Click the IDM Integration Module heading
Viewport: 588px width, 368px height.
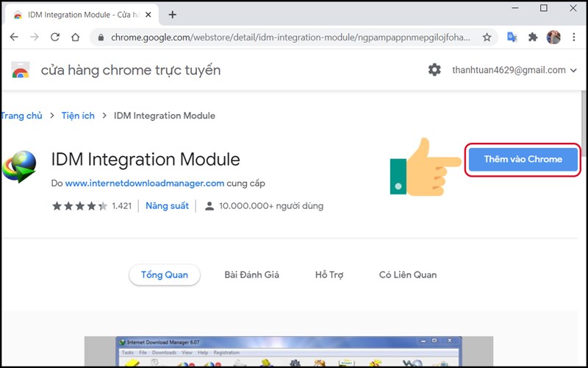pos(146,159)
